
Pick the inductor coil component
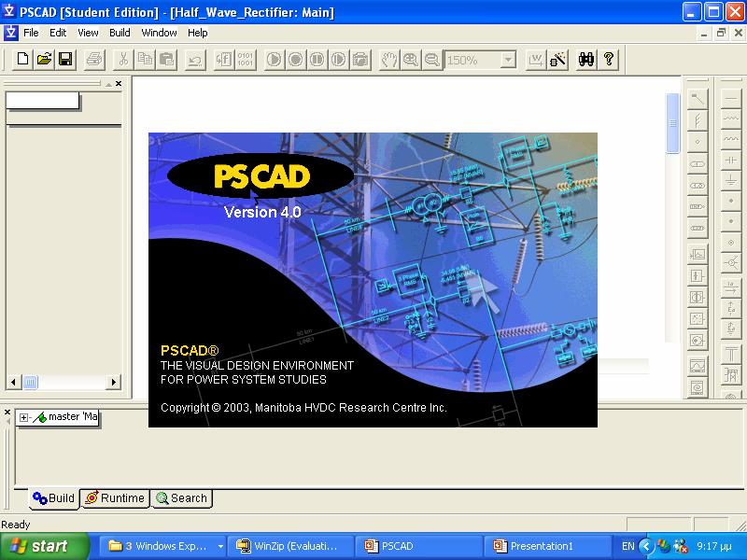[x=731, y=139]
